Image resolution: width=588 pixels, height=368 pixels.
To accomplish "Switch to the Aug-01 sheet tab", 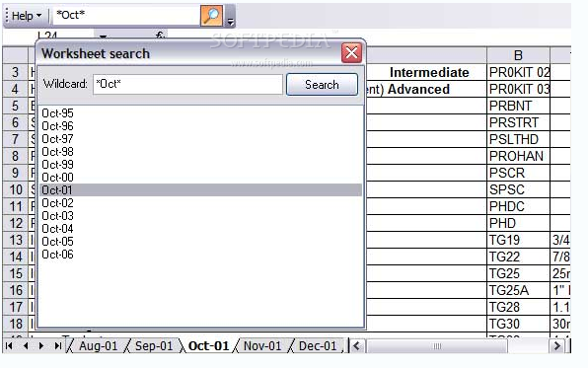I will pyautogui.click(x=98, y=346).
